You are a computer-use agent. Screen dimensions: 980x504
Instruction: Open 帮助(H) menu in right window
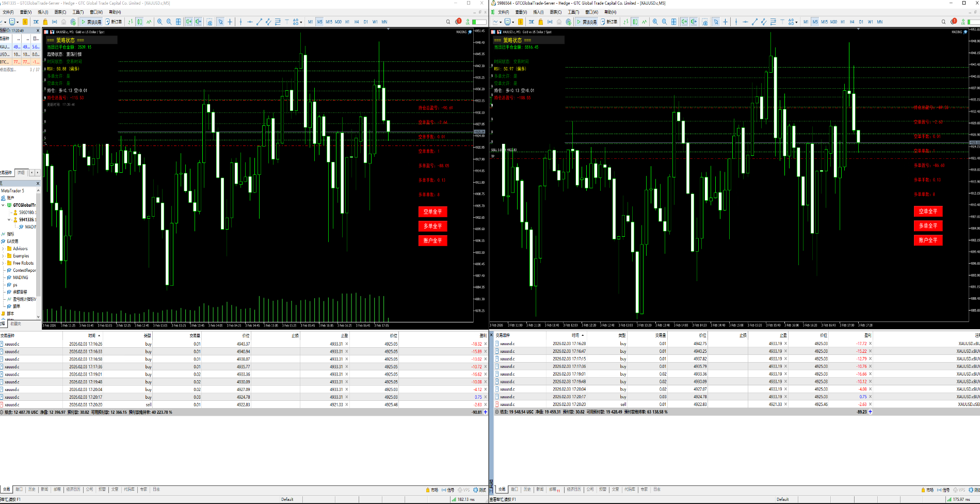point(610,12)
